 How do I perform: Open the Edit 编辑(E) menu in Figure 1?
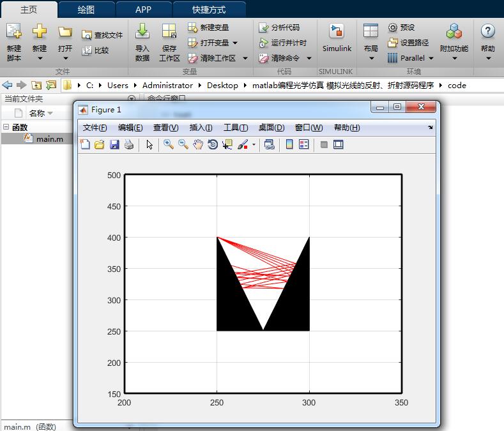coord(130,128)
